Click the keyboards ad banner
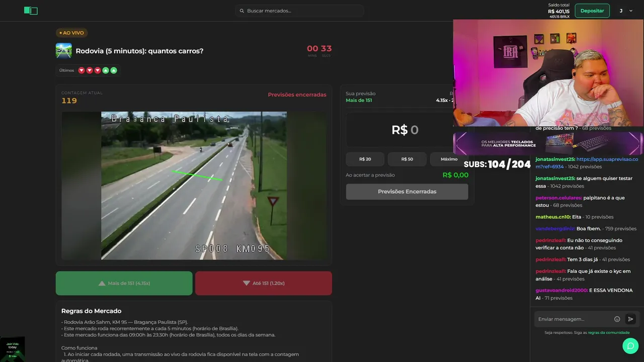This screenshot has height=362, width=644. 548,143
